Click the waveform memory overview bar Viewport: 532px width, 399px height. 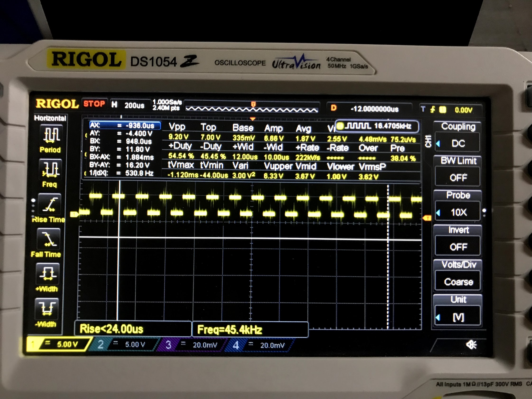[252, 109]
